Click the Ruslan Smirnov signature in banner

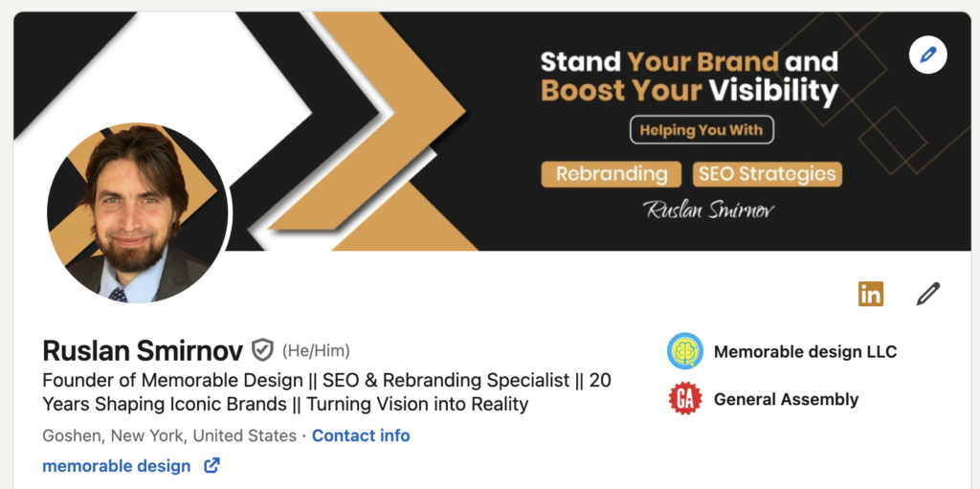[x=709, y=210]
